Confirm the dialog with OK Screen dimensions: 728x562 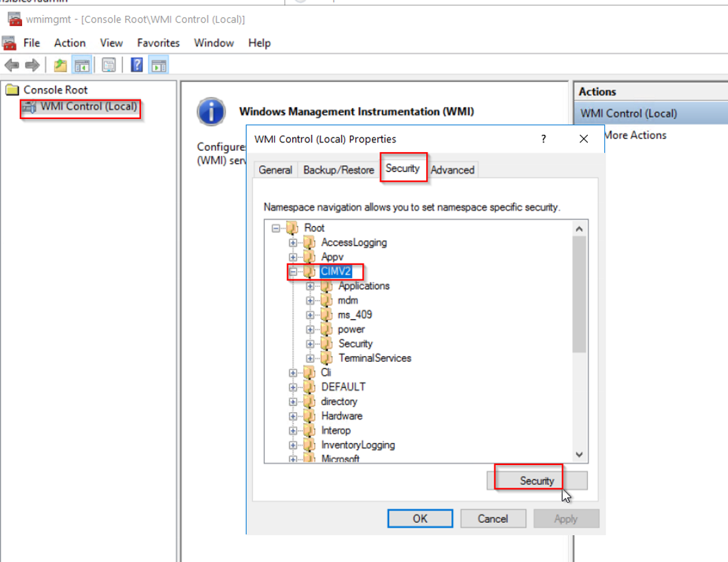pyautogui.click(x=420, y=519)
